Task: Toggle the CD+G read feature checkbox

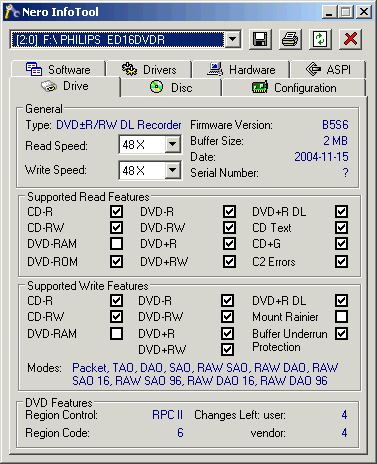Action: (x=341, y=244)
